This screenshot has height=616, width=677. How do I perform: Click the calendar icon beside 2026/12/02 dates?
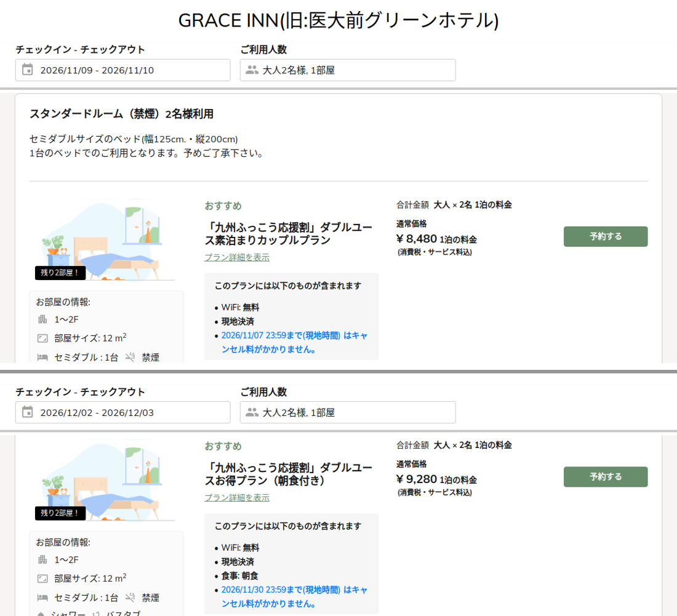(27, 412)
